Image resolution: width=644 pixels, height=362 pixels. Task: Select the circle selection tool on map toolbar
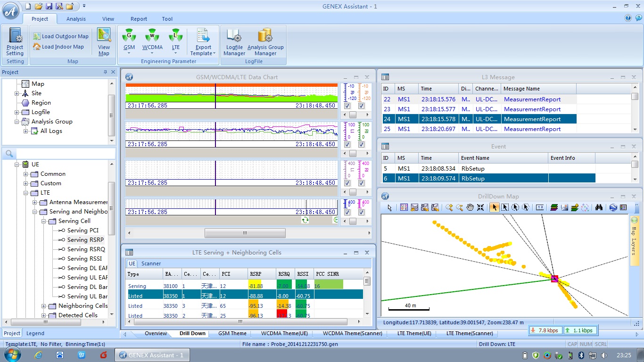[x=515, y=207]
